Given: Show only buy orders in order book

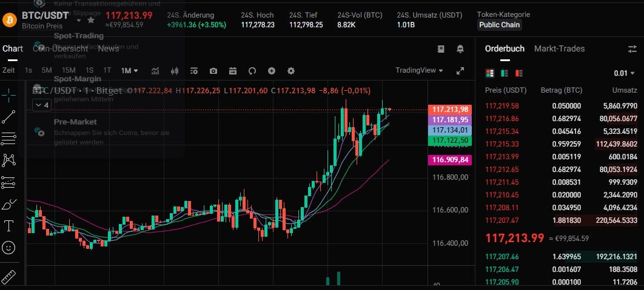Looking at the screenshot, I should [x=505, y=73].
